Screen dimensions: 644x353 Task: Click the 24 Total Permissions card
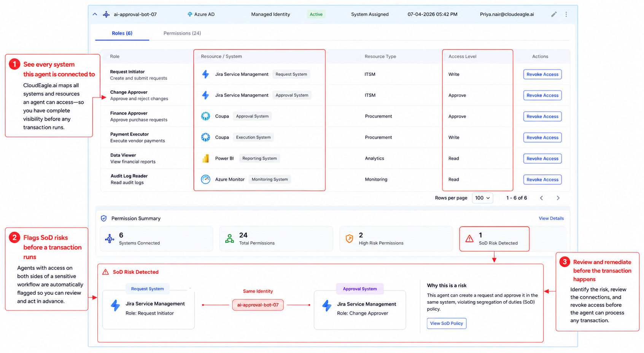pos(276,239)
